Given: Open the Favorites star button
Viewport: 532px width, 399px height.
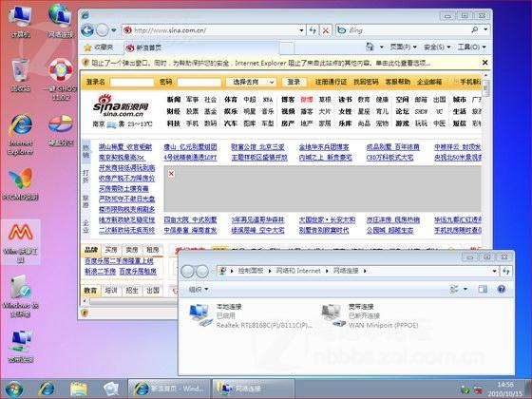Looking at the screenshot, I should click(99, 47).
